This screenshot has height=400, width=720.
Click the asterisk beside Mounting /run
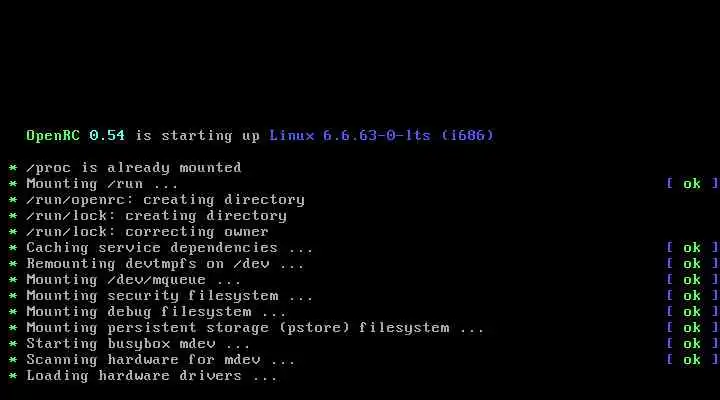13,184
